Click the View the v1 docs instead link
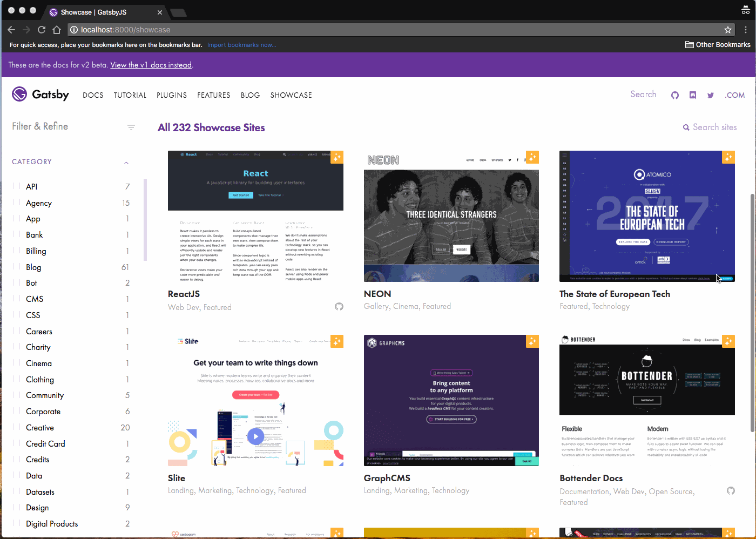This screenshot has height=539, width=756. pyautogui.click(x=151, y=65)
